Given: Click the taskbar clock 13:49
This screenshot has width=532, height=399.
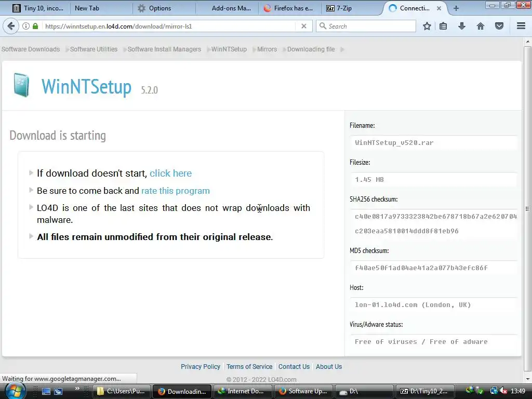Looking at the screenshot, I should point(518,391).
